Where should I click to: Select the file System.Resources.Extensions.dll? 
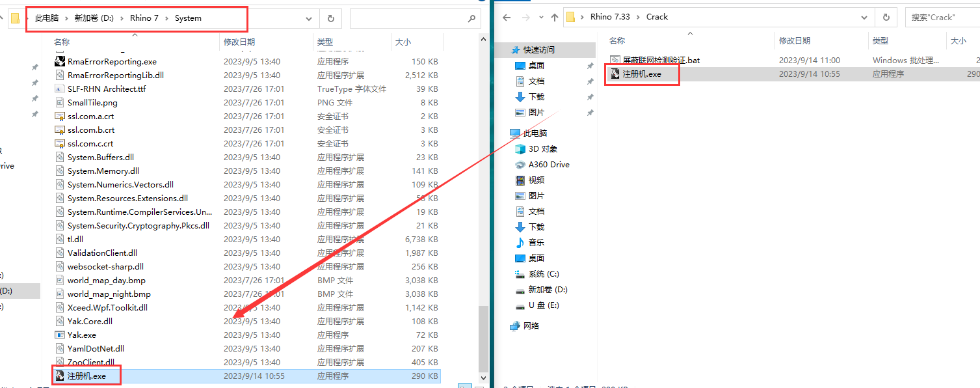point(127,199)
